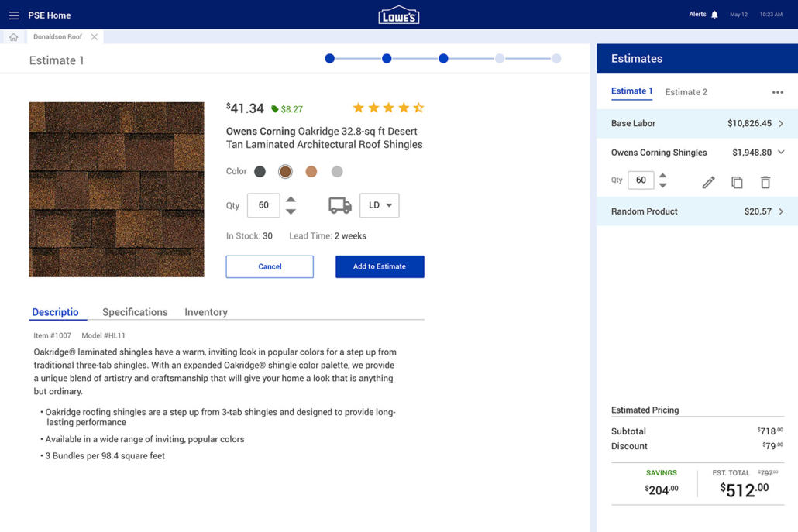The height and width of the screenshot is (532, 798).
Task: Click the green discount tag icon
Action: 275,109
